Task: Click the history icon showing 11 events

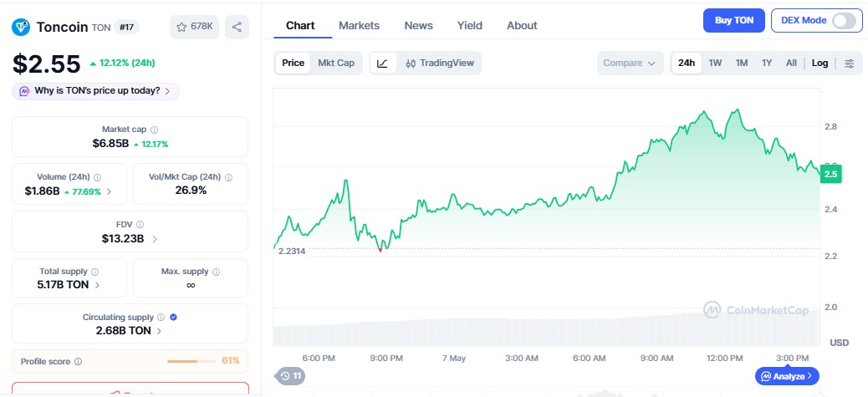Action: pyautogui.click(x=290, y=376)
